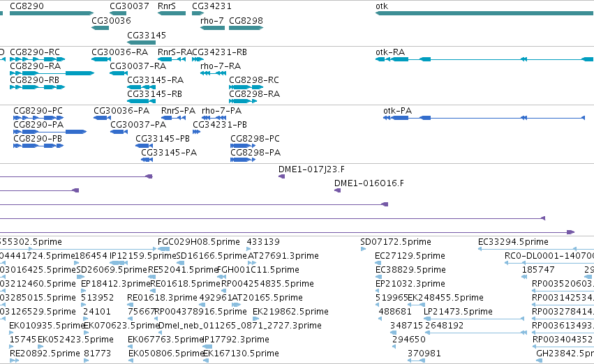
Task: Open EST FGH001C11.5prime
Action: tap(258, 270)
